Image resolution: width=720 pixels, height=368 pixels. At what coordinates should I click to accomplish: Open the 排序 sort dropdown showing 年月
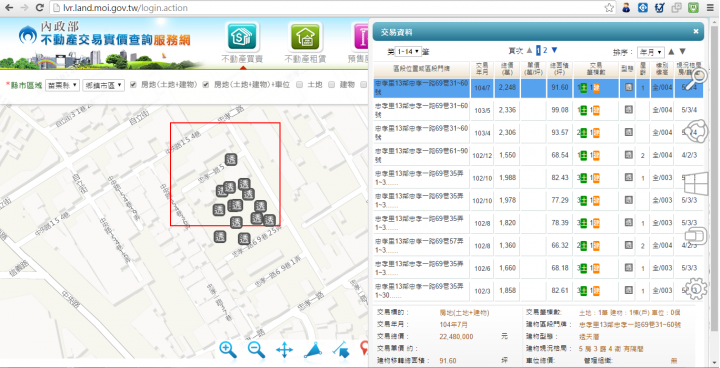[651, 52]
